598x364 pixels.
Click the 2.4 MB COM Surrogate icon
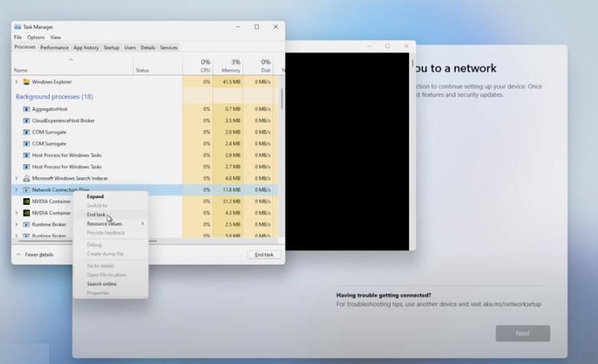click(x=26, y=144)
